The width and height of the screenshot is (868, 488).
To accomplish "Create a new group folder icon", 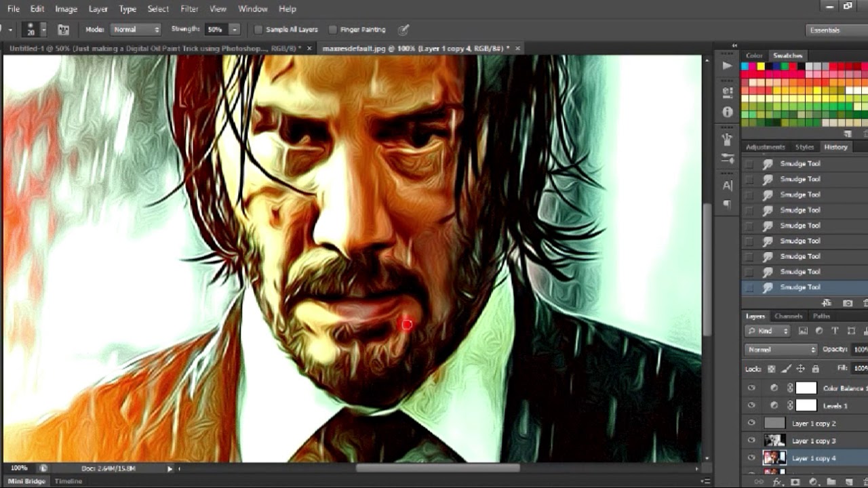I will tap(831, 482).
